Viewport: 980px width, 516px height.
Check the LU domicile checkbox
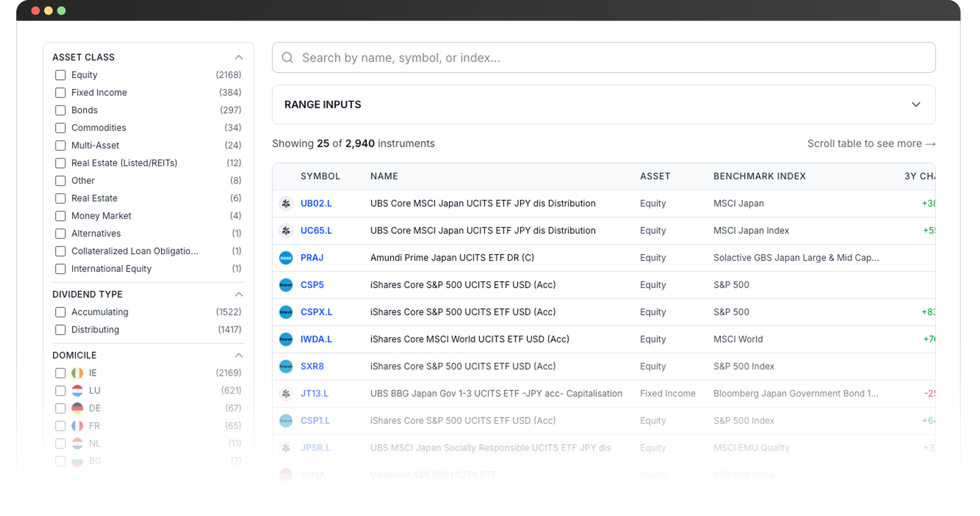[x=60, y=391]
